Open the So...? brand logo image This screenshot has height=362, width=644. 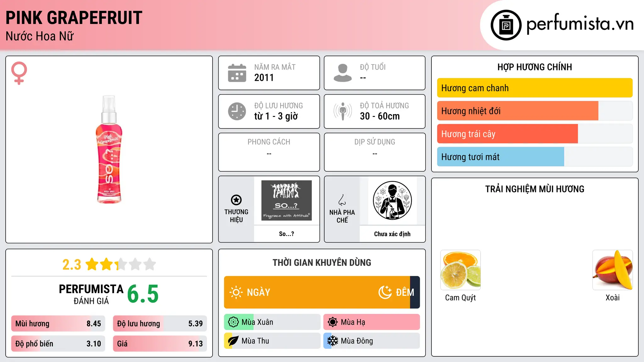pyautogui.click(x=286, y=200)
